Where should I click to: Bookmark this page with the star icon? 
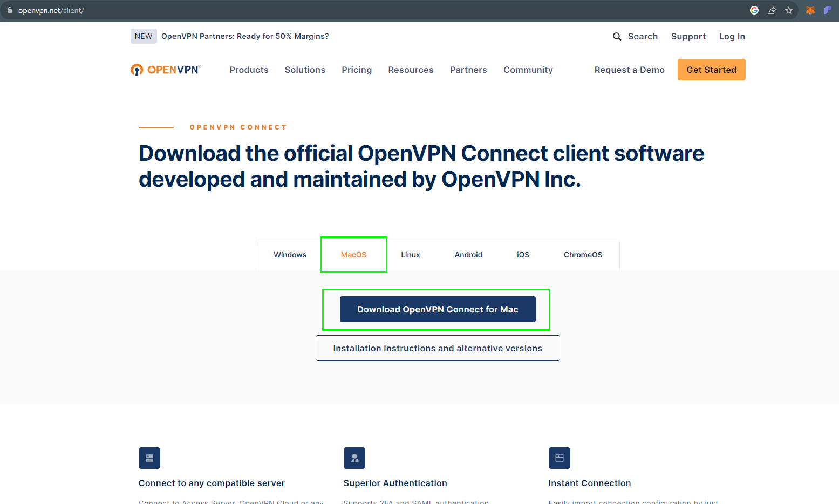(789, 10)
